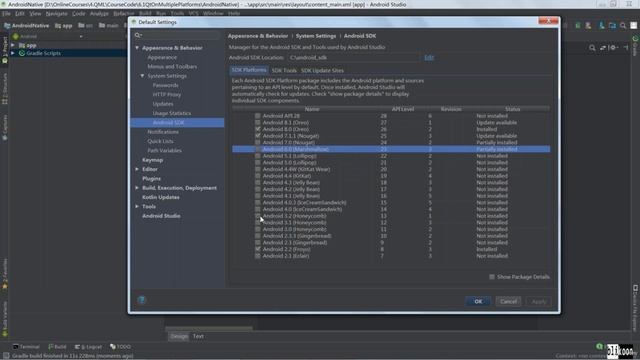Open the Favorites side tab
The height and width of the screenshot is (360, 640).
[4, 274]
